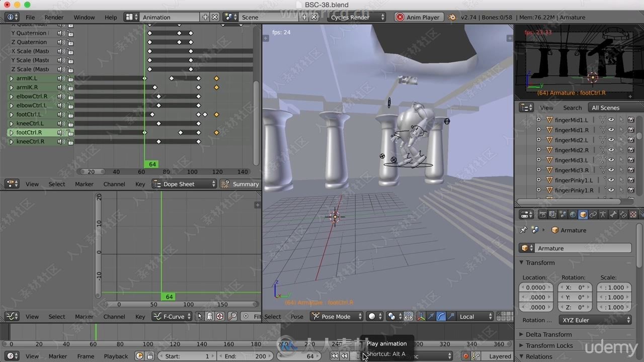
Task: Open the Bone properties tab
Action: (613, 215)
